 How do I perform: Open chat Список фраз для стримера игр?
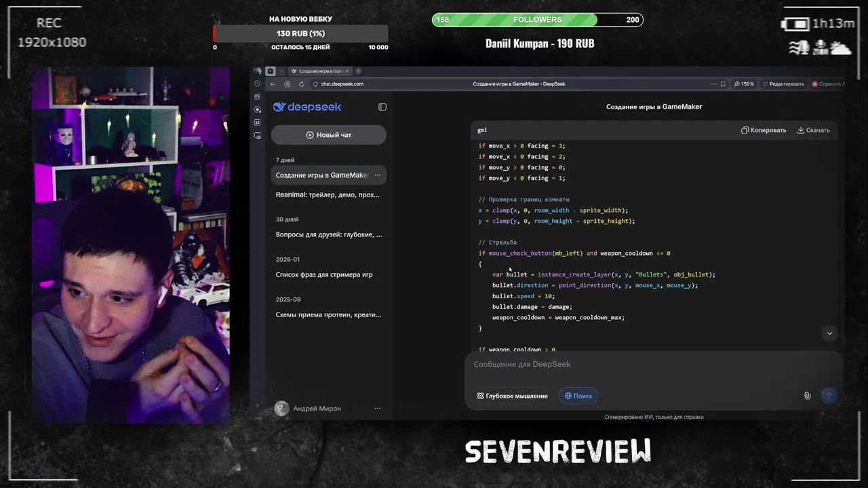(324, 274)
